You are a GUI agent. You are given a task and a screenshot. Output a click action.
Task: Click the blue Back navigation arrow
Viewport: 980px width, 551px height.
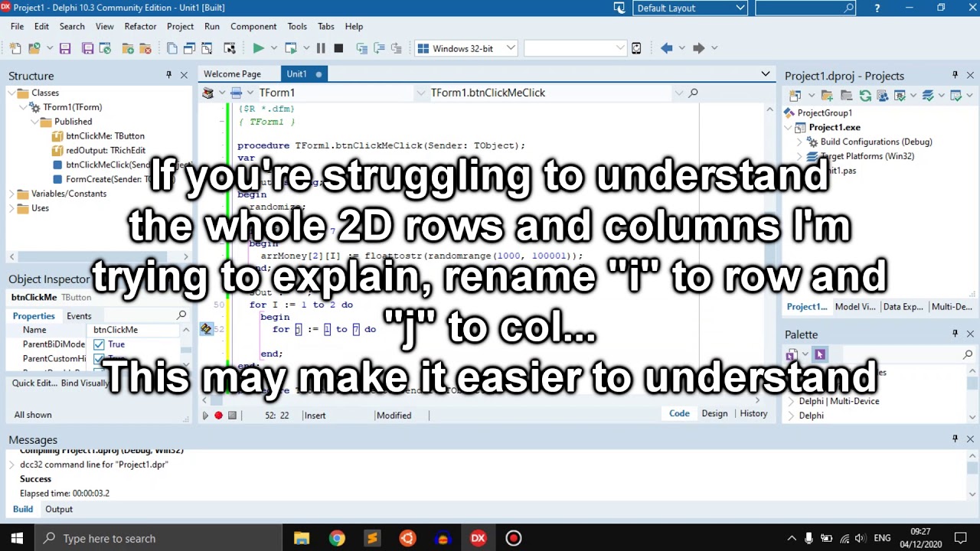tap(667, 48)
